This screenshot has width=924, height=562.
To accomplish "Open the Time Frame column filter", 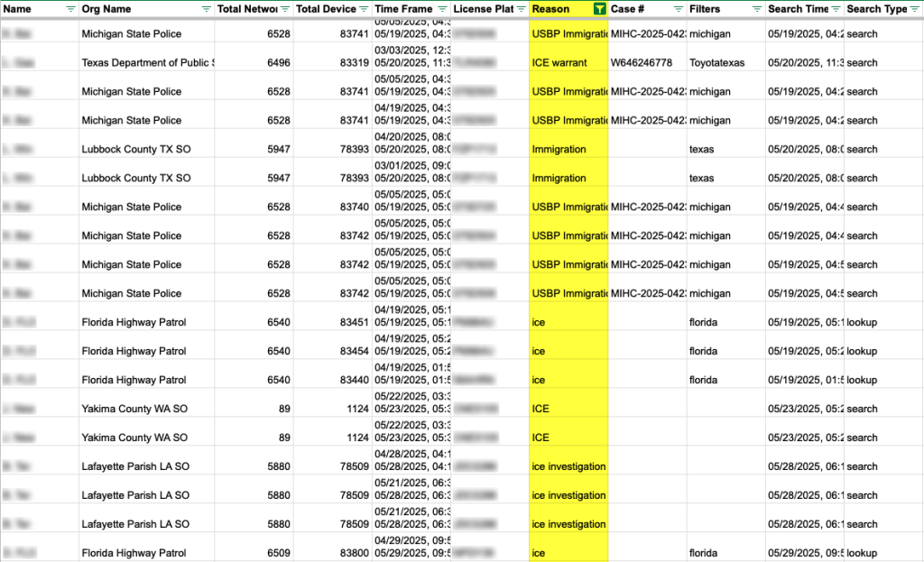I will pos(442,9).
